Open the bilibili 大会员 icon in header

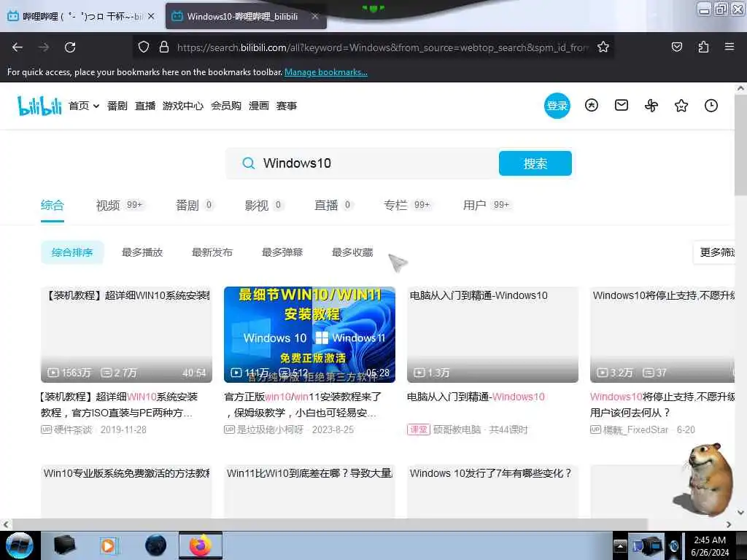(591, 105)
